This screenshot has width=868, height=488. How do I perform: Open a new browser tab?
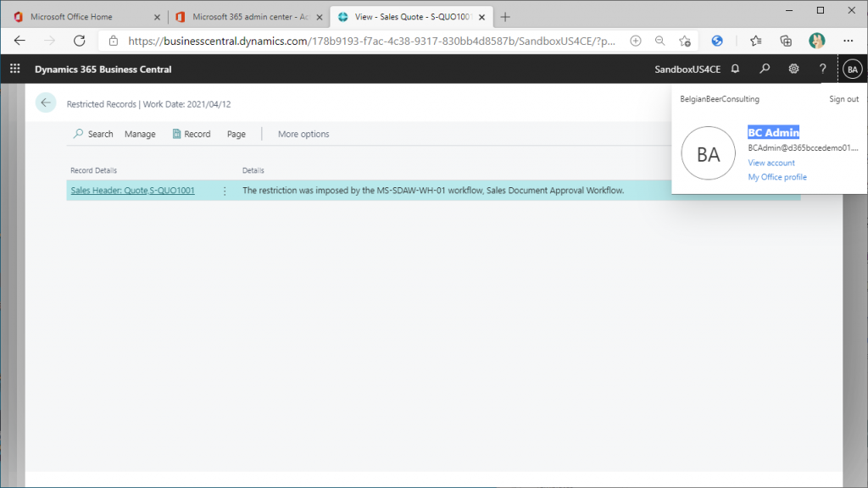tap(505, 17)
